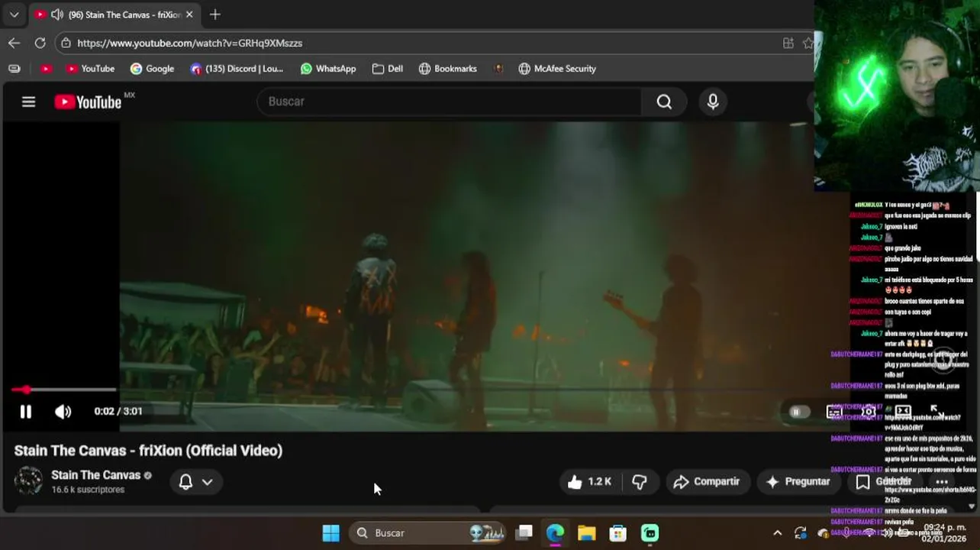This screenshot has height=550, width=980.
Task: Go to YouTube home via the logo
Action: [88, 102]
